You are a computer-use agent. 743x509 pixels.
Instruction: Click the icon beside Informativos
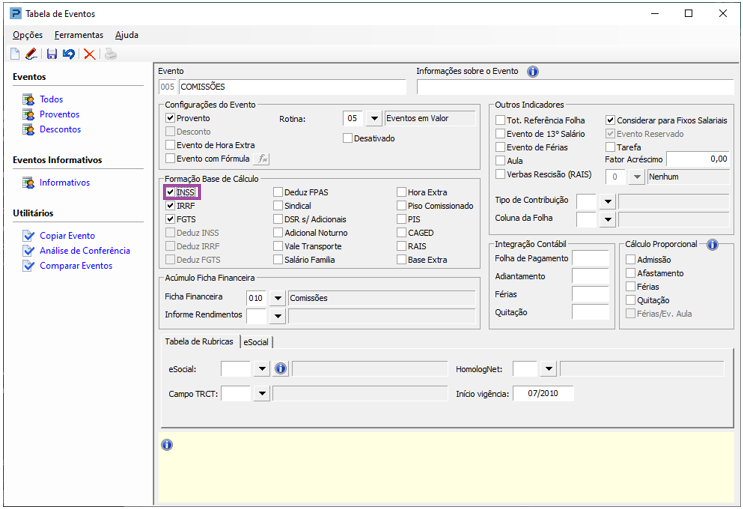(28, 182)
